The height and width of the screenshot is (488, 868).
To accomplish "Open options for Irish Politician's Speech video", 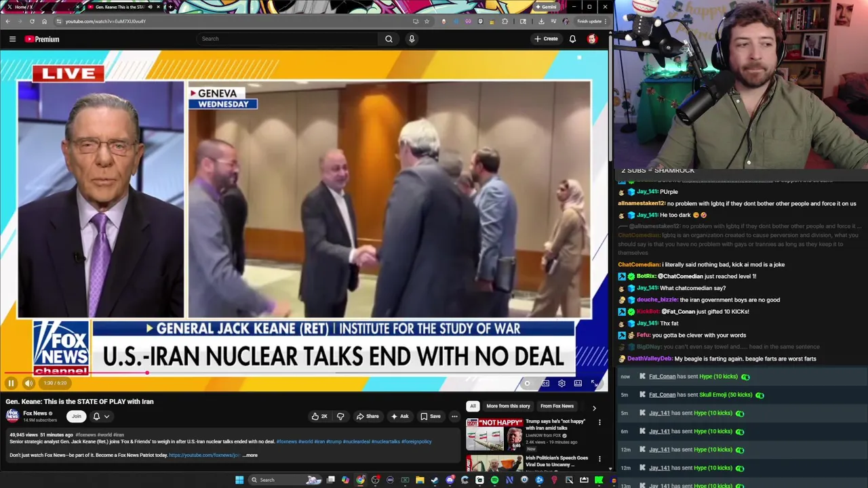I will [x=599, y=459].
